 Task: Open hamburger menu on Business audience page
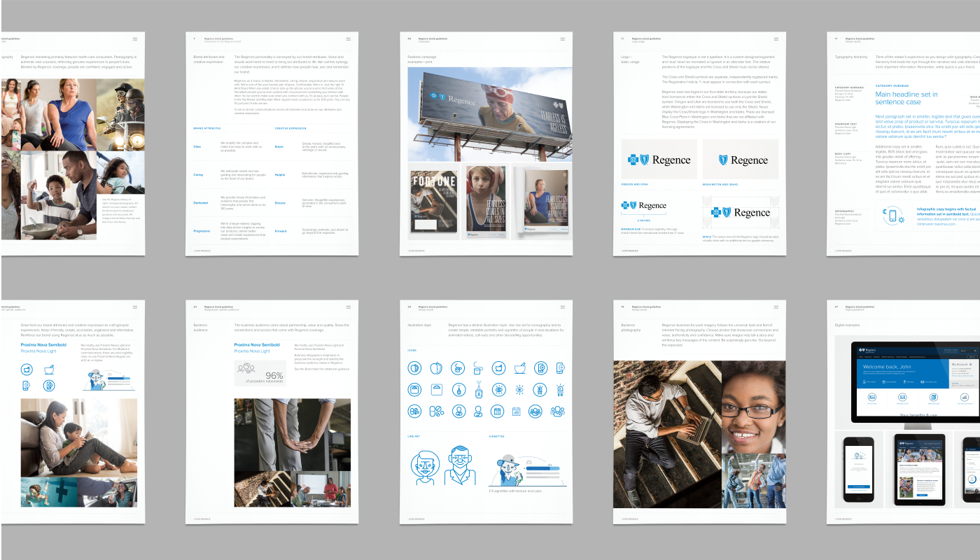click(349, 307)
